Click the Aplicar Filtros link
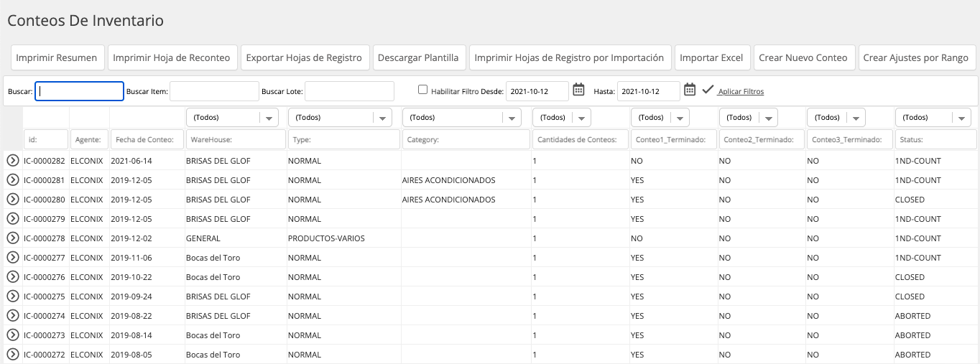This screenshot has height=364, width=980. tap(741, 91)
